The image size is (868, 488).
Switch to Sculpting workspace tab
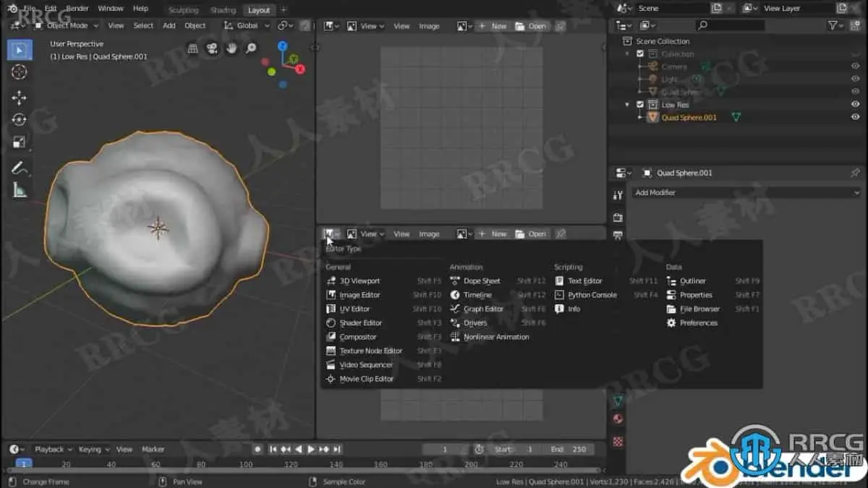(x=183, y=10)
